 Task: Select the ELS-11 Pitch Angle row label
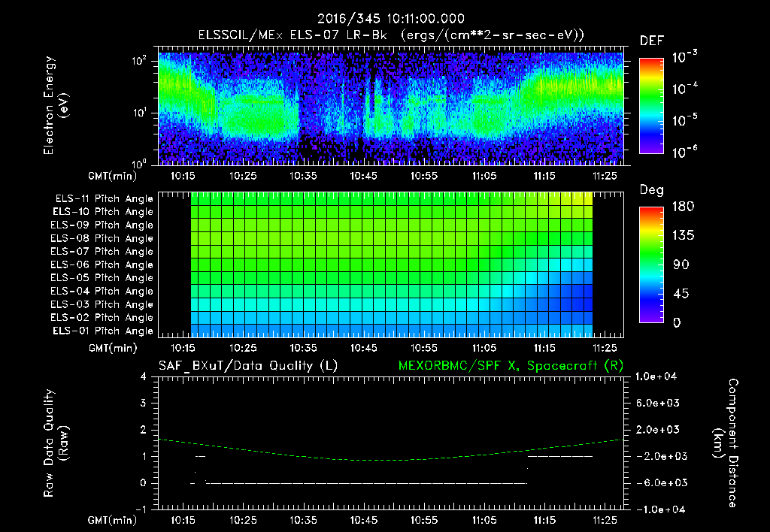(x=104, y=199)
